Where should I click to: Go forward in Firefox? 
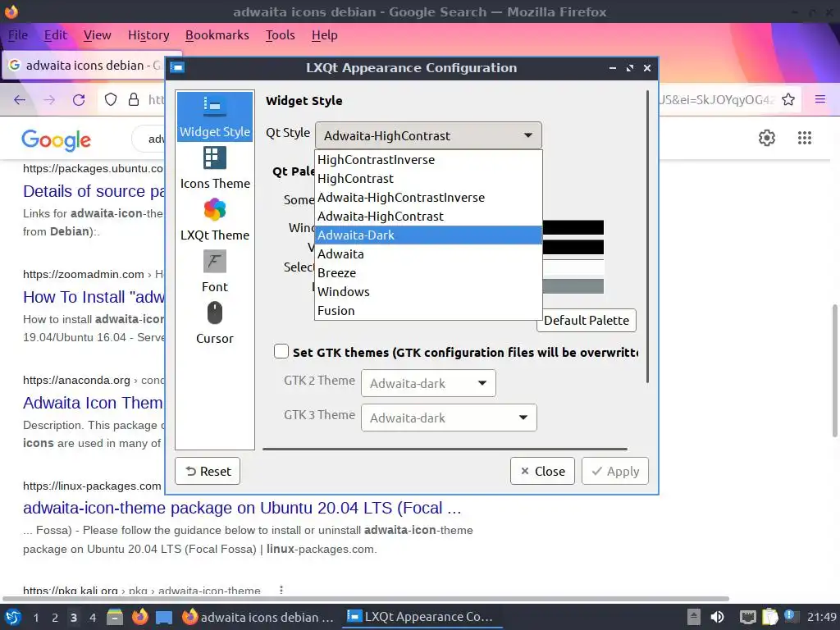49,99
